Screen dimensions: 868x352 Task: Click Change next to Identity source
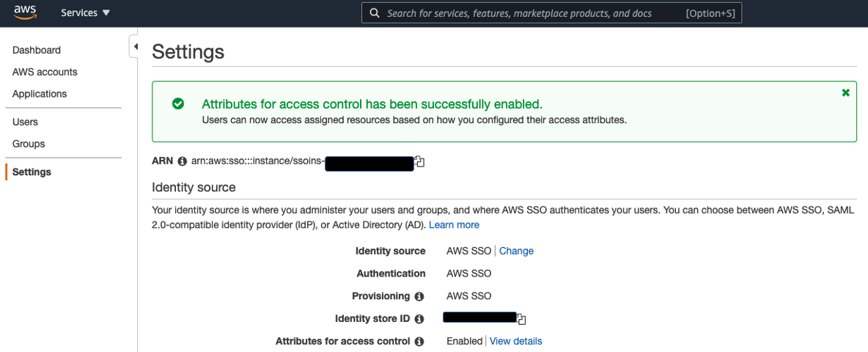pyautogui.click(x=516, y=251)
